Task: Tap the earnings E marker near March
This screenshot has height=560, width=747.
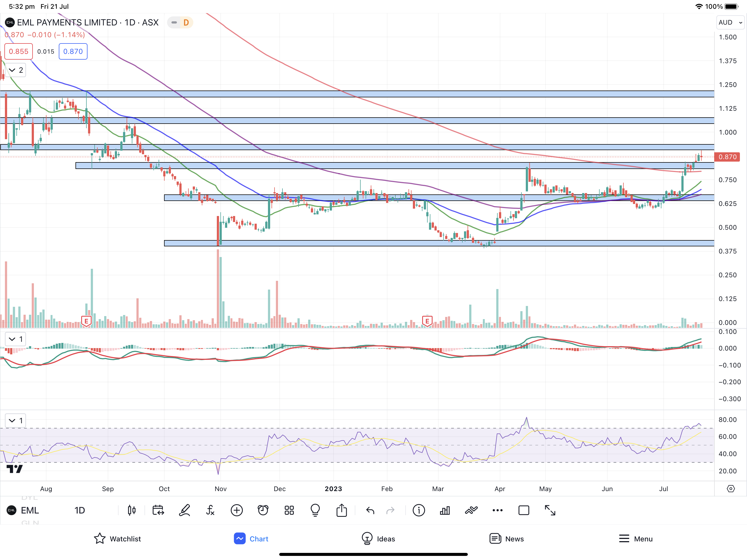Action: click(x=427, y=321)
